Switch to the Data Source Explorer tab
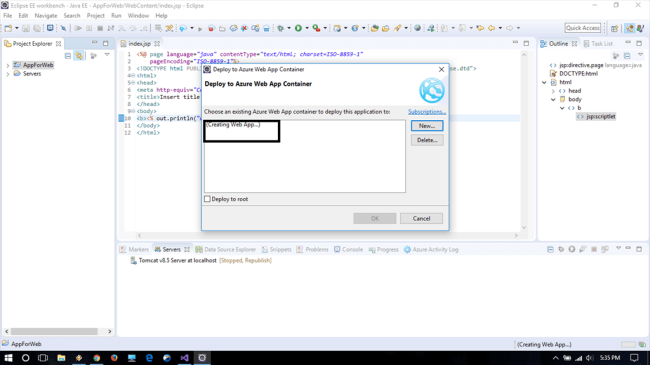The height and width of the screenshot is (365, 650). tap(226, 249)
